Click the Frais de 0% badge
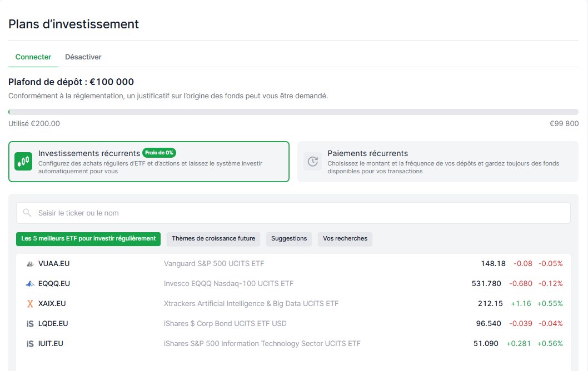 pyautogui.click(x=160, y=153)
